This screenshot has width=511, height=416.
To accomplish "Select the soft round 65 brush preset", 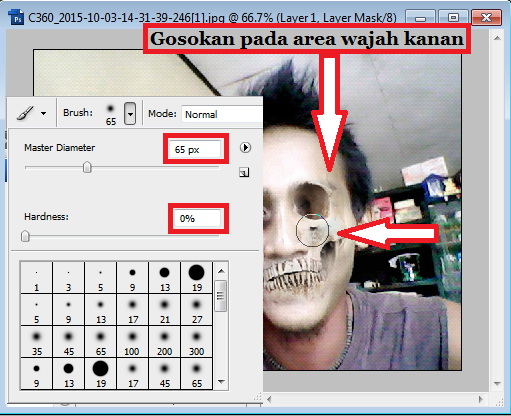I will pyautogui.click(x=100, y=342).
